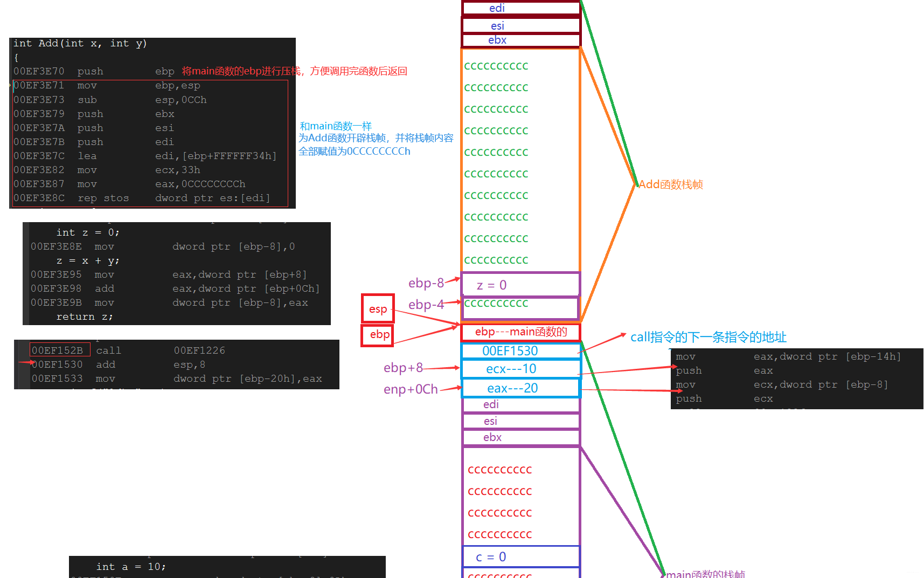
Task: Select the "z = x + y;" source line
Action: (88, 260)
